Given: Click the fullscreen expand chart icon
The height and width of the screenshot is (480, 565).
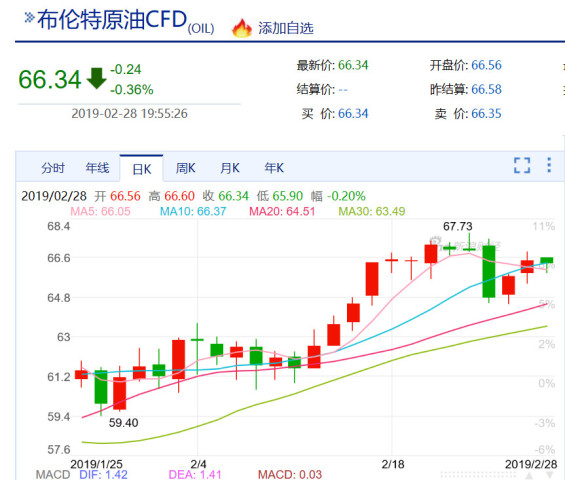Looking at the screenshot, I should click(x=522, y=165).
